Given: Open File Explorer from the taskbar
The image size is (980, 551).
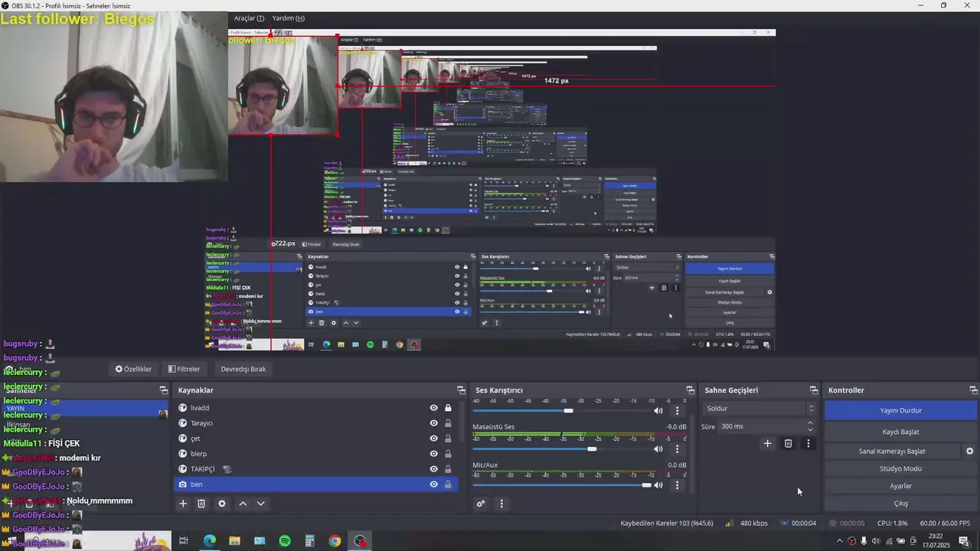Looking at the screenshot, I should (234, 541).
